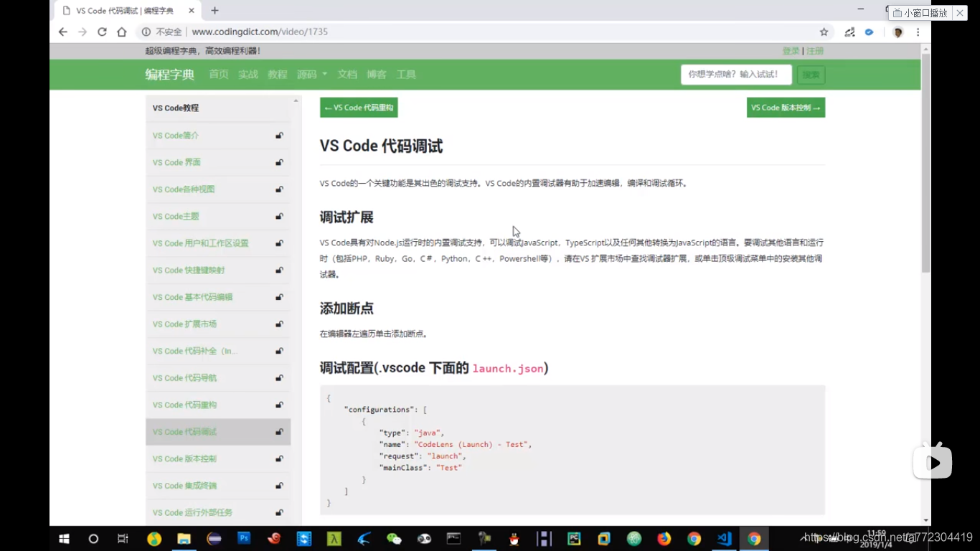The width and height of the screenshot is (980, 551).
Task: Open QQ penguin icon in taskbar
Action: pyautogui.click(x=514, y=538)
